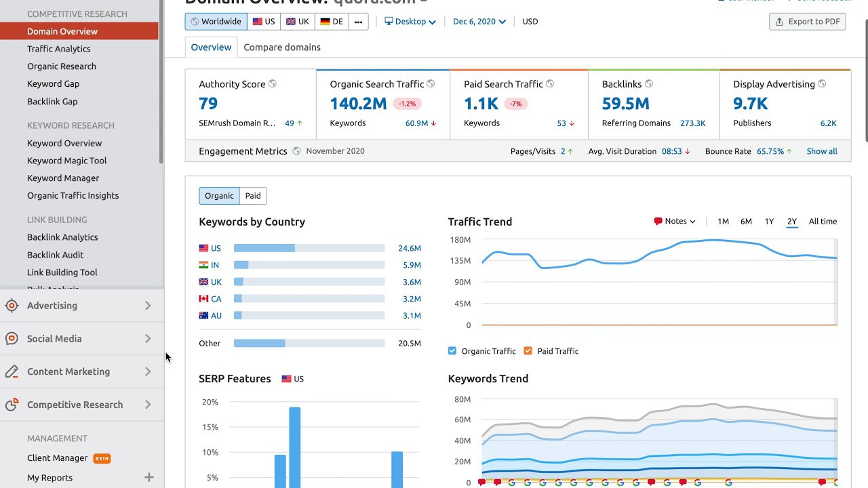Click the globe icon beside Authority Score
868x488 pixels.
point(273,84)
